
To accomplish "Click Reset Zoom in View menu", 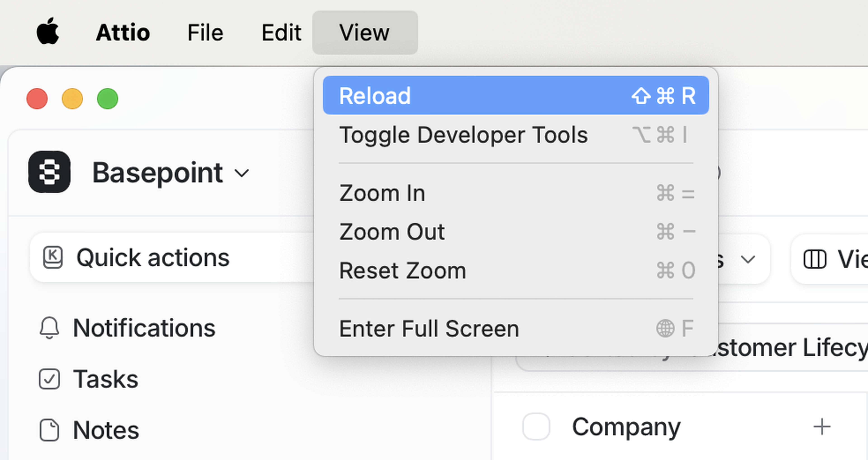I will [x=402, y=270].
